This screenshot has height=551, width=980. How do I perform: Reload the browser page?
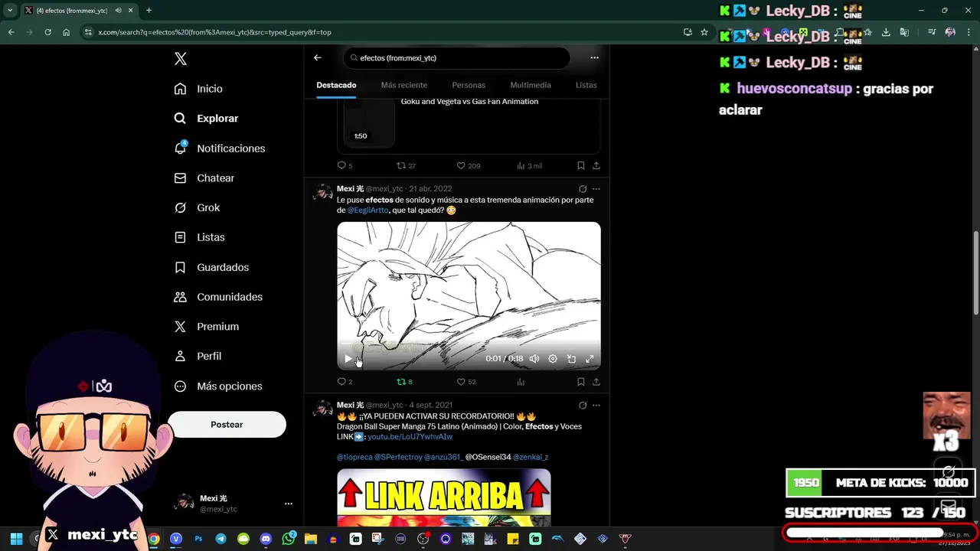[x=47, y=32]
